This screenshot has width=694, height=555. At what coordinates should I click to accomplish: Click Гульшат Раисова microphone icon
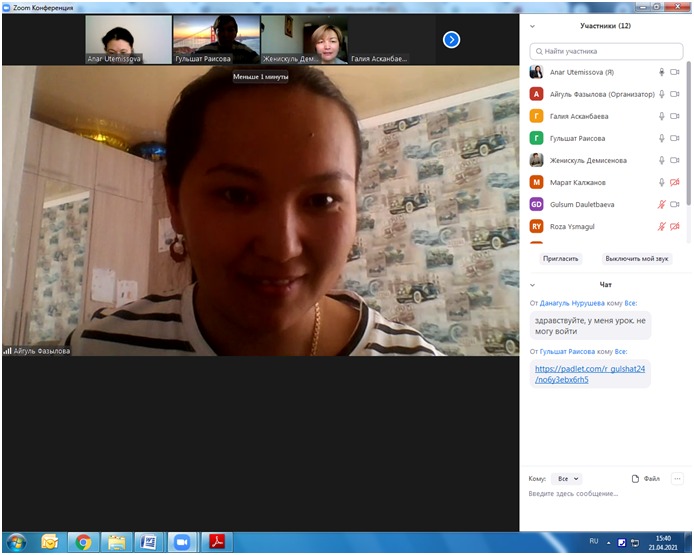(x=661, y=139)
